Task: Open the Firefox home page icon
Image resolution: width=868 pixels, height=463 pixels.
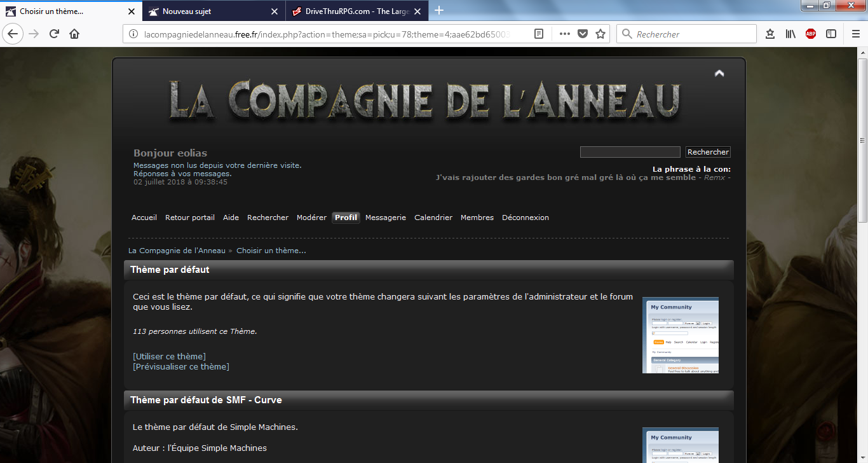Action: click(74, 34)
